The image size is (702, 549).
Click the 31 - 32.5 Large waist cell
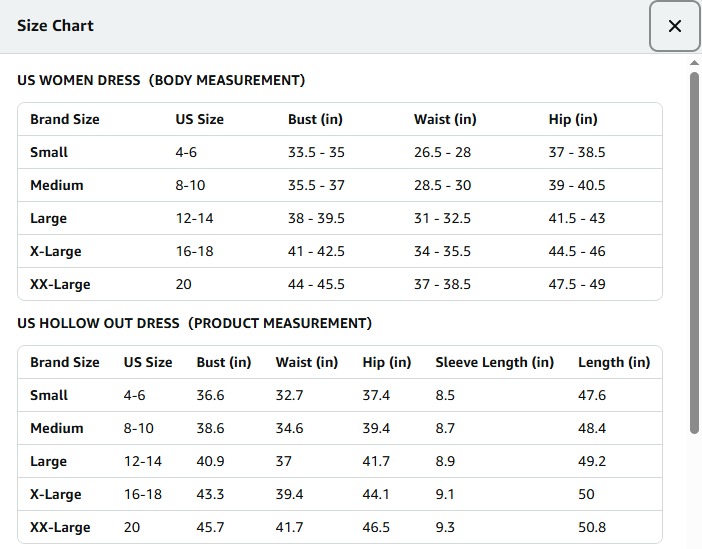point(442,218)
